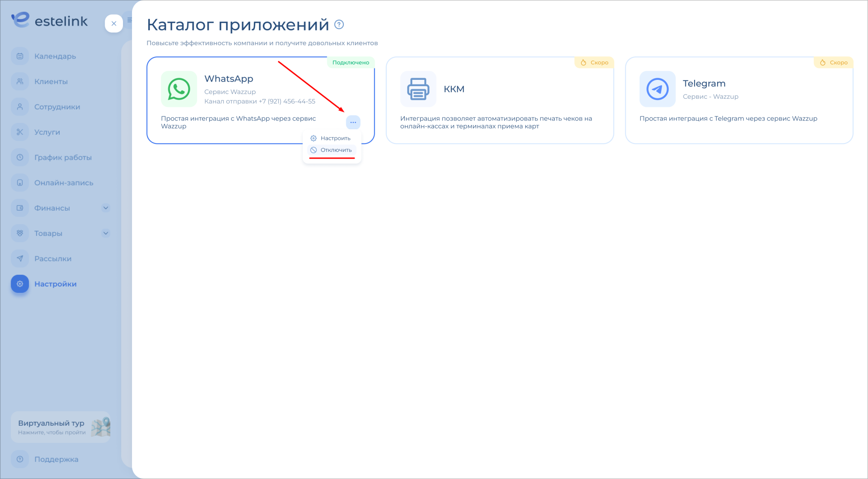Click the Онлайн-запись phone icon
This screenshot has height=479, width=868.
(x=20, y=183)
